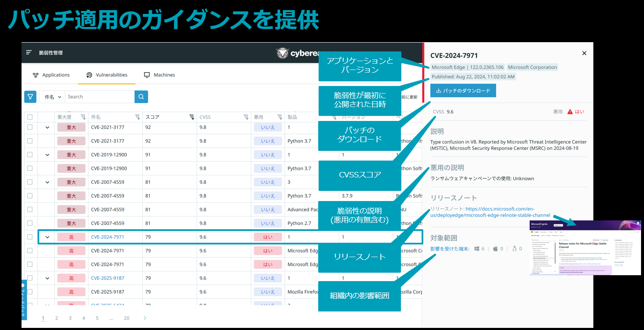The image size is (644, 330).
Task: Sort by the CVSS column sort icon
Action: click(246, 117)
